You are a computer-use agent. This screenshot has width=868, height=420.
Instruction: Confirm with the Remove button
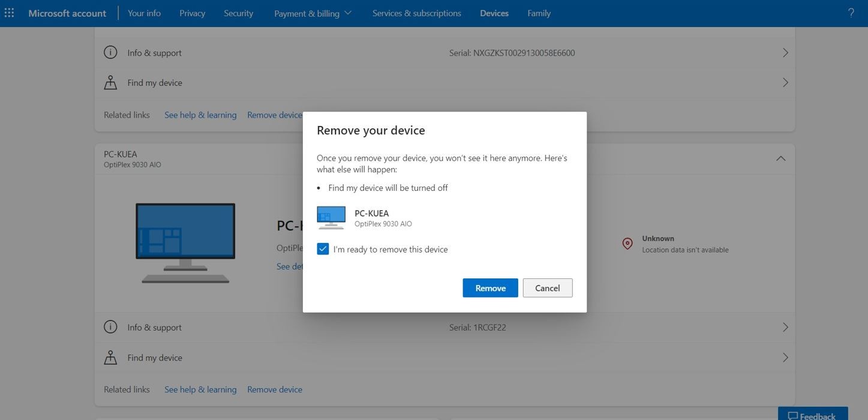tap(490, 288)
